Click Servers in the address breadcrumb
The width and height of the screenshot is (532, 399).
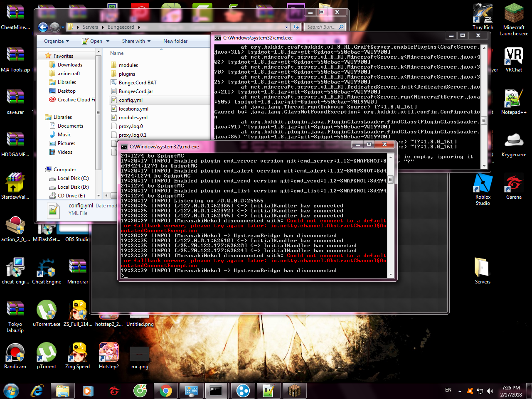pos(90,27)
